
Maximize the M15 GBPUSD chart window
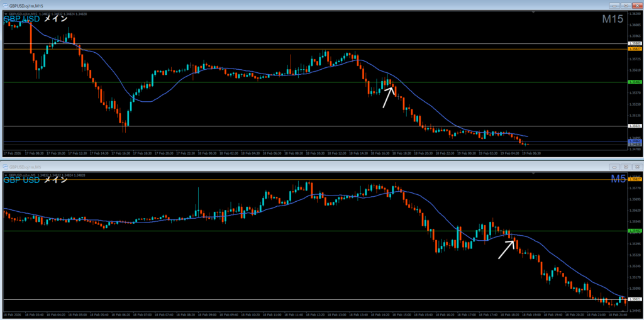[626, 6]
